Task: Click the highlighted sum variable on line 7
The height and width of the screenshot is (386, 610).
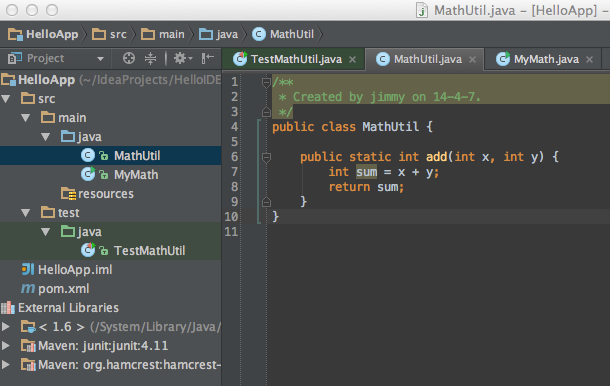Action: click(366, 172)
